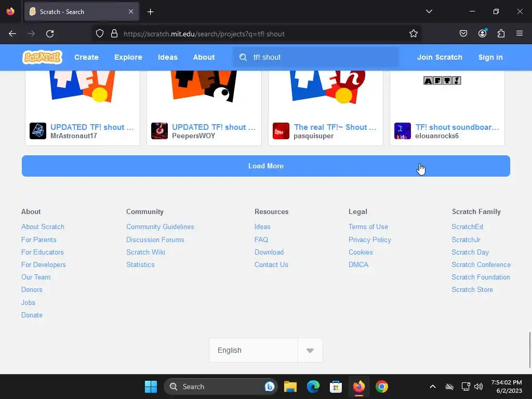The image size is (532, 399).
Task: Open MrAstronaut17's UPDATED TF! shout project link
Action: coord(92,127)
